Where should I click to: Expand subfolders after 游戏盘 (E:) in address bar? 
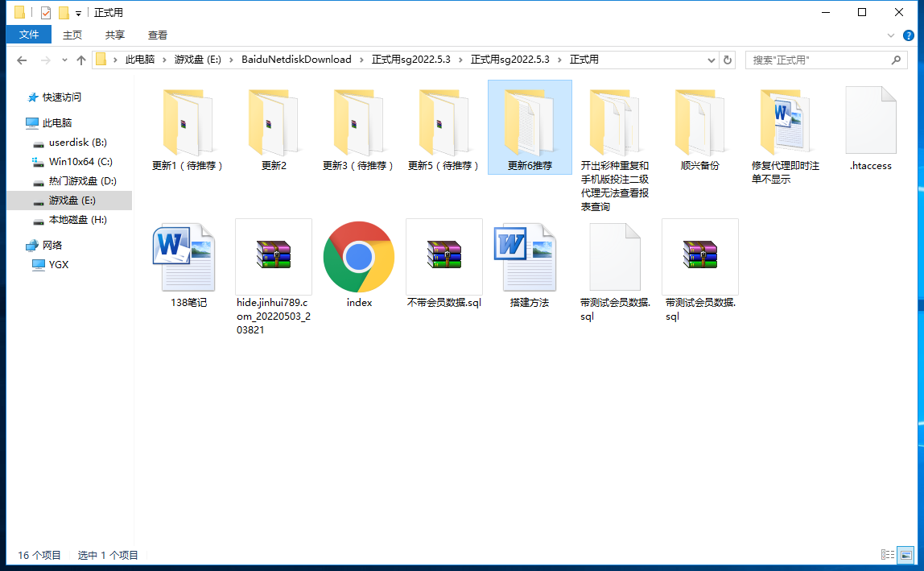[x=231, y=60]
